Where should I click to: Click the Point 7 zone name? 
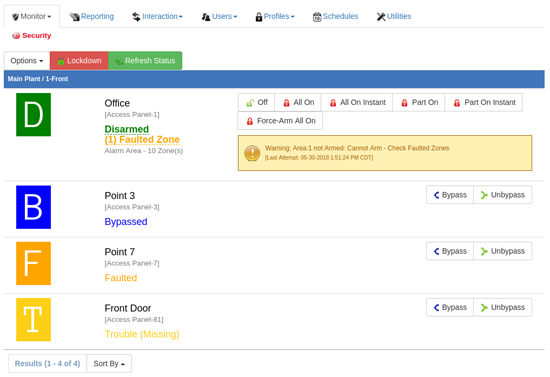[120, 252]
